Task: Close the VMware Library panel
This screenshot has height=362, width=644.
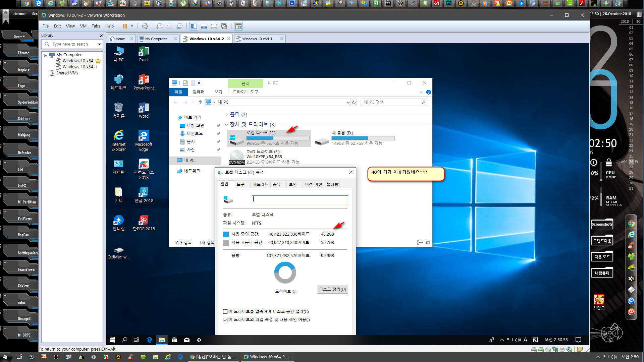Action: pyautogui.click(x=101, y=36)
